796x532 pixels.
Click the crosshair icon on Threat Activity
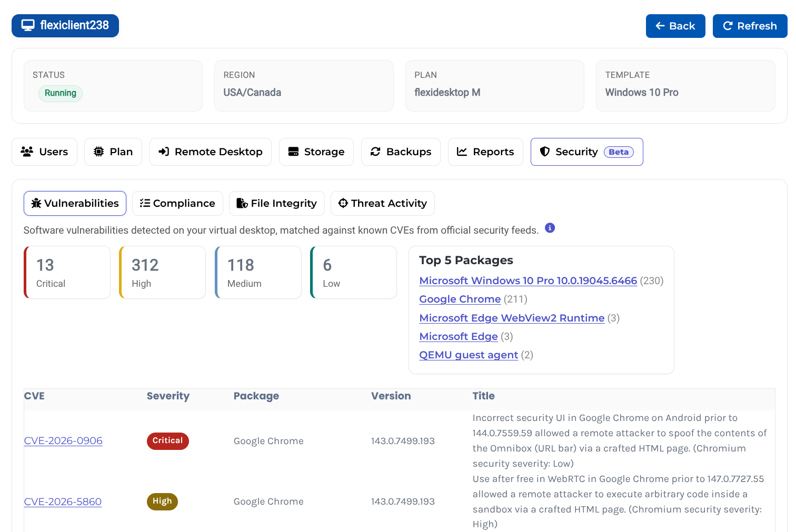[343, 203]
